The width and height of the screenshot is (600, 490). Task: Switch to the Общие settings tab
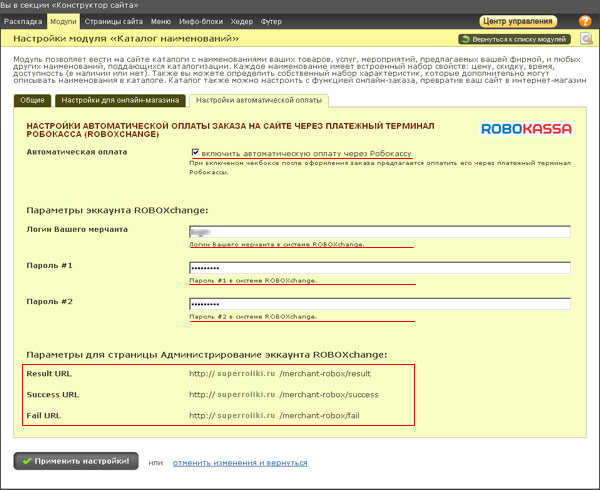click(32, 100)
